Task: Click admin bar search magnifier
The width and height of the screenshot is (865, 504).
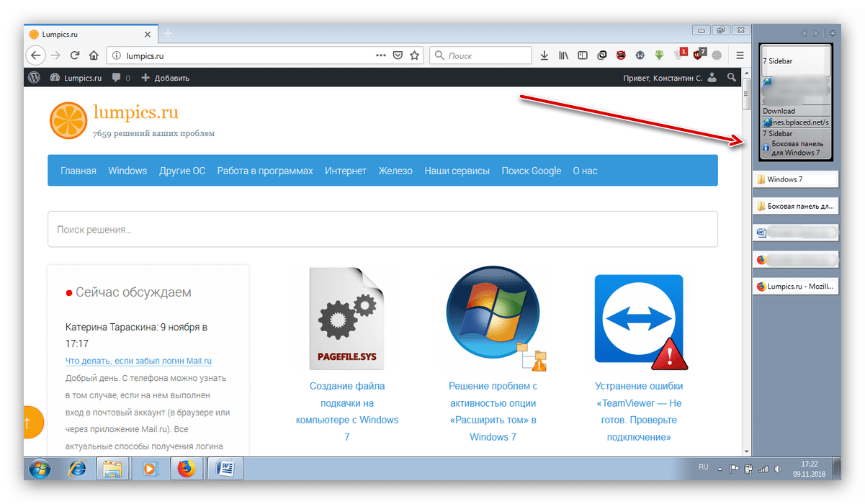Action: tap(732, 77)
